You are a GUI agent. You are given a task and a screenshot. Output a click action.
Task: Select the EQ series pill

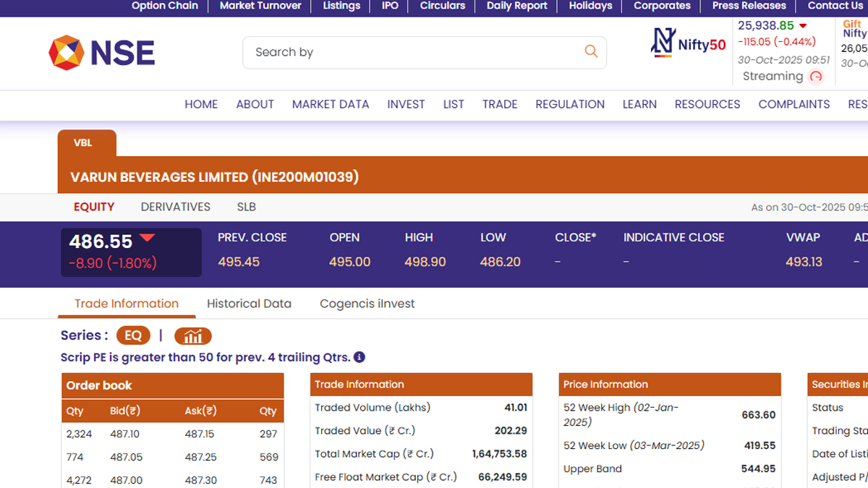pyautogui.click(x=133, y=335)
